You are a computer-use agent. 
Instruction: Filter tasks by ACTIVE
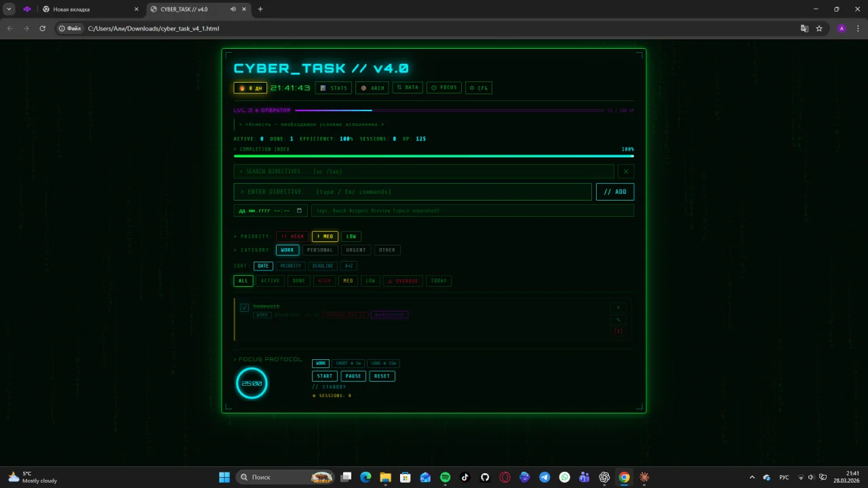pyautogui.click(x=270, y=281)
